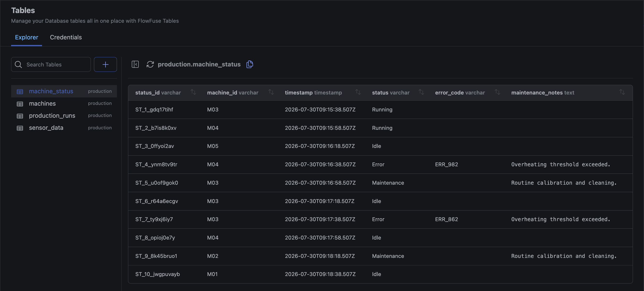Sort by status_id column arrows
Image resolution: width=644 pixels, height=291 pixels.
[x=193, y=92]
